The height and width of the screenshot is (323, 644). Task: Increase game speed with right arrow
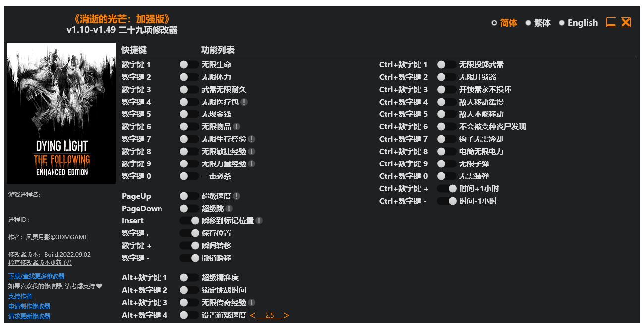click(286, 316)
